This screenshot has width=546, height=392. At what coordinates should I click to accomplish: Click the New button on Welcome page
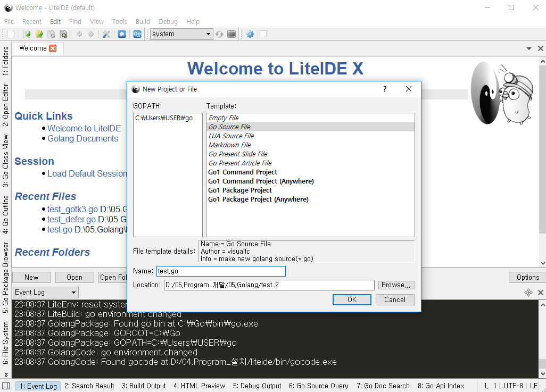point(32,277)
